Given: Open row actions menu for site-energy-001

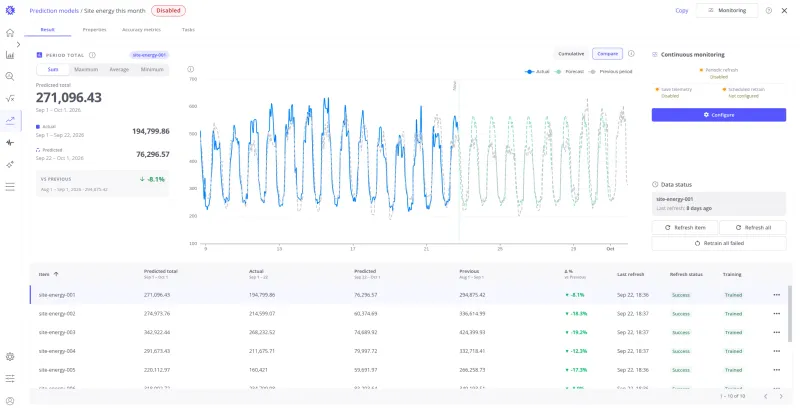Looking at the screenshot, I should (777, 295).
